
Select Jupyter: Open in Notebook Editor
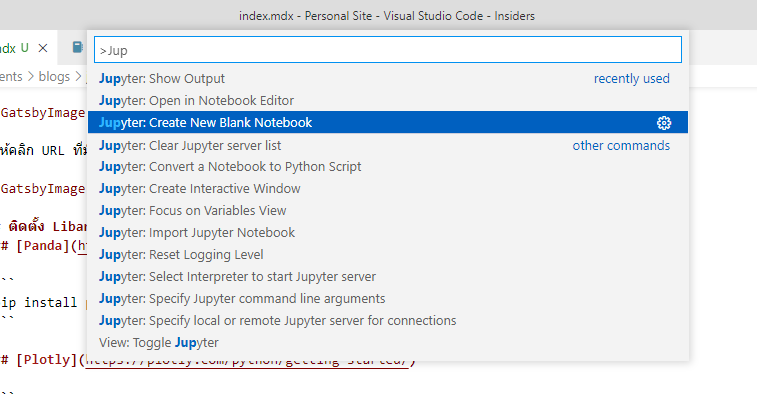click(388, 100)
